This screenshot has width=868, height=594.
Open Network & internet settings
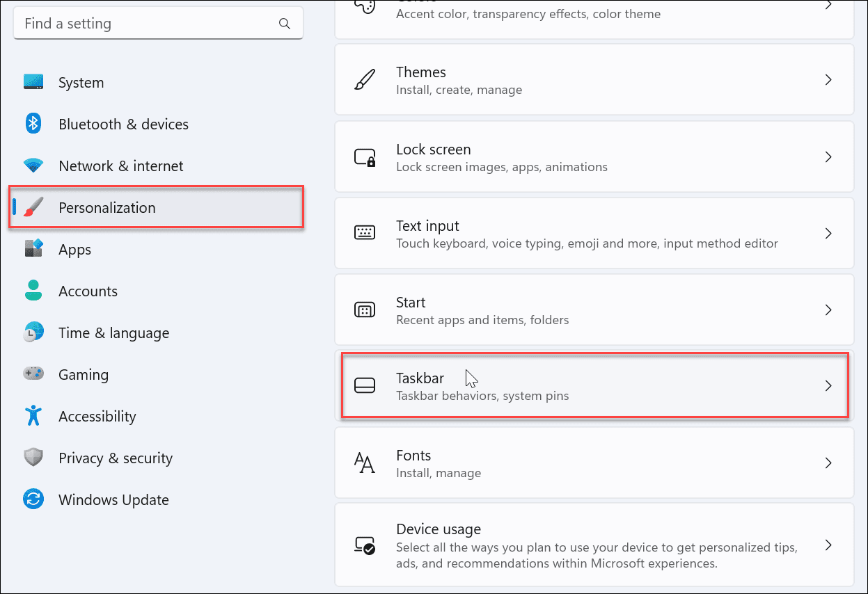pos(158,166)
